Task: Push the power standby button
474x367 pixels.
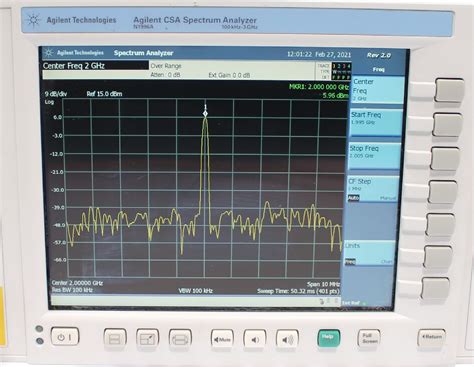Action: click(65, 336)
